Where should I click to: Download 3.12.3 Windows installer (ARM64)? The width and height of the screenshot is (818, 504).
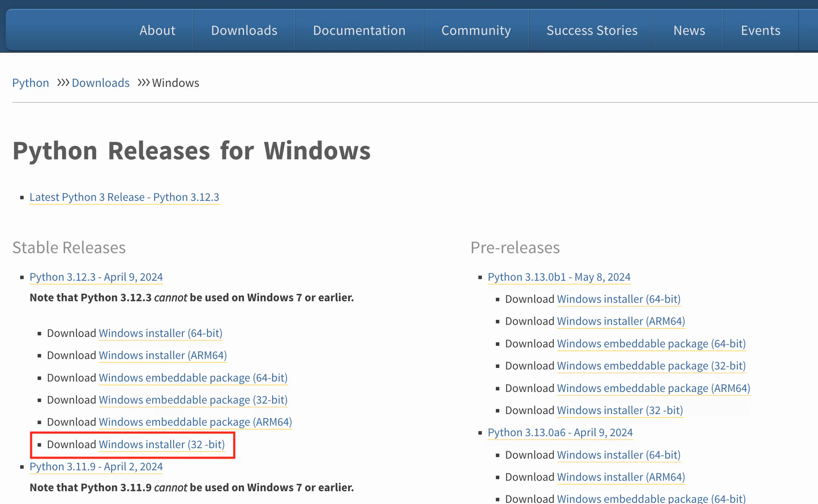click(x=163, y=356)
